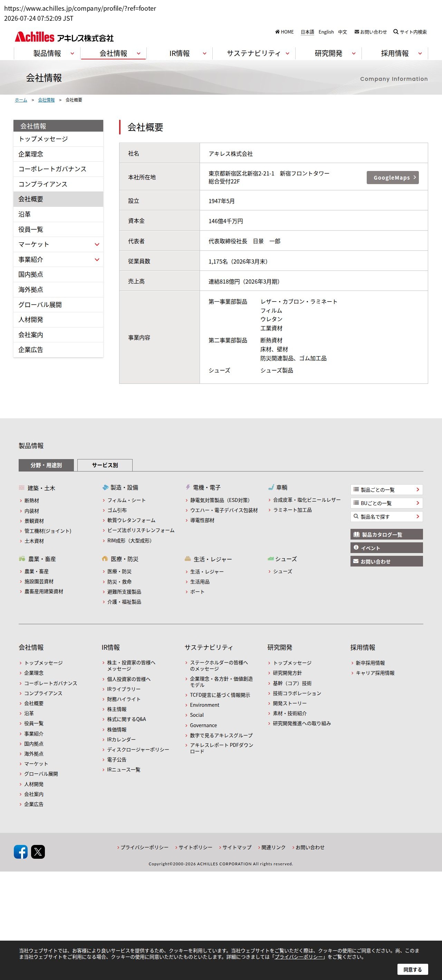Open グローバル展開 in sidebar menu
This screenshot has height=980, width=442.
(x=58, y=305)
